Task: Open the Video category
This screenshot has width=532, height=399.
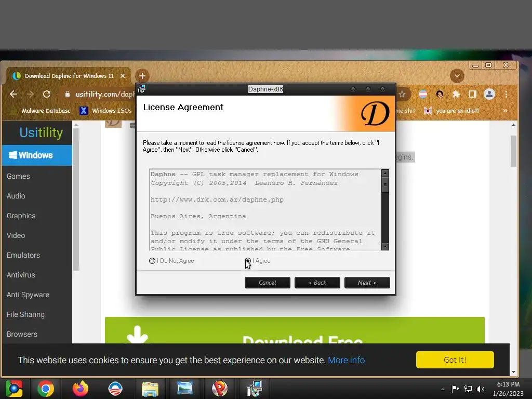Action: pos(16,235)
